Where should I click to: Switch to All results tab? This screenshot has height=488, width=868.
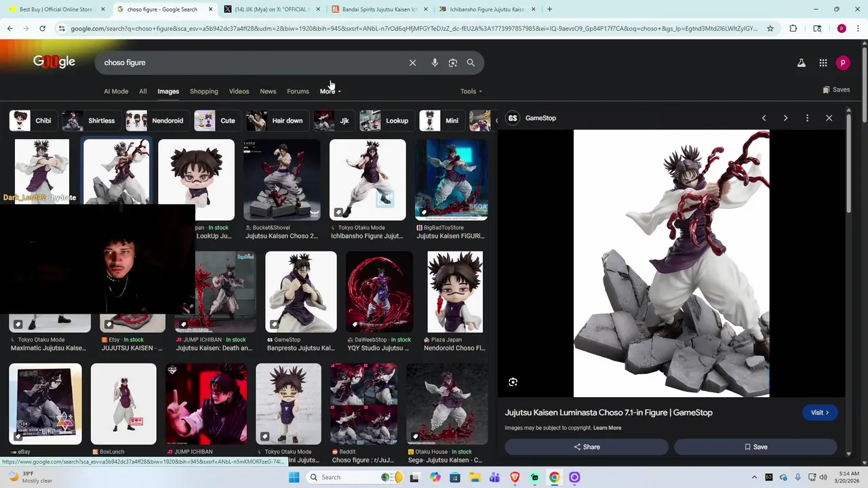(x=142, y=91)
